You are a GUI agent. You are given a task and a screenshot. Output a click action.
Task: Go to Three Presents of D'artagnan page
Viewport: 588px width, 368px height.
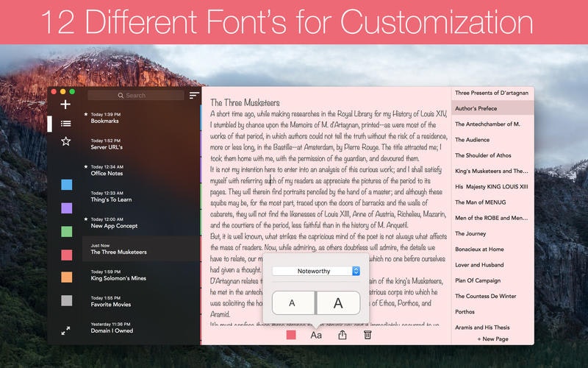click(492, 93)
